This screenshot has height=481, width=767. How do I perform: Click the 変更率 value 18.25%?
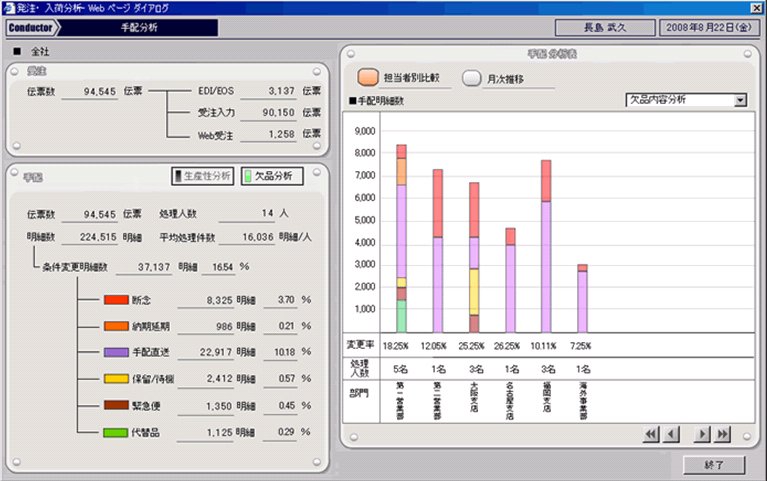pyautogui.click(x=395, y=346)
